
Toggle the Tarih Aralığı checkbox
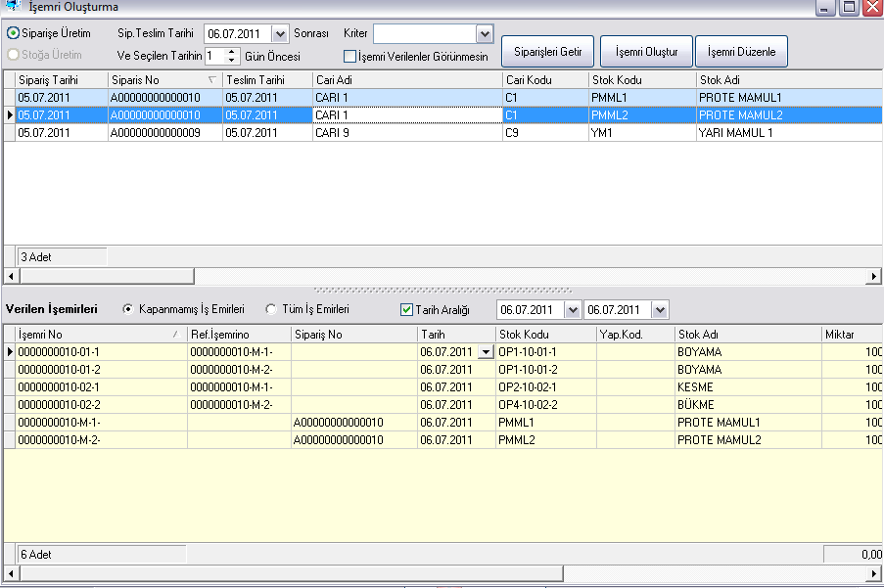407,310
